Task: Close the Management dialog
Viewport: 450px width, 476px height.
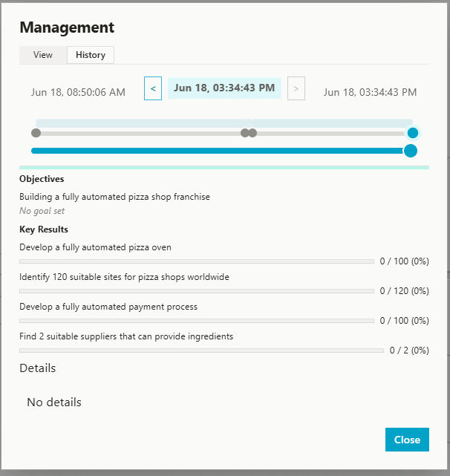Action: point(407,440)
